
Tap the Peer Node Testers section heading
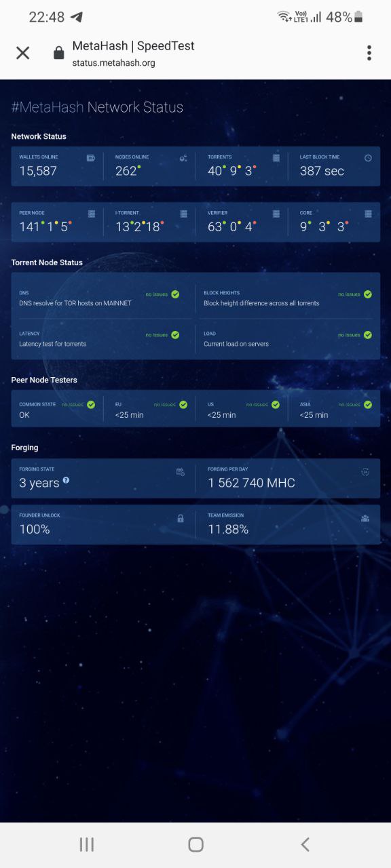tap(44, 380)
